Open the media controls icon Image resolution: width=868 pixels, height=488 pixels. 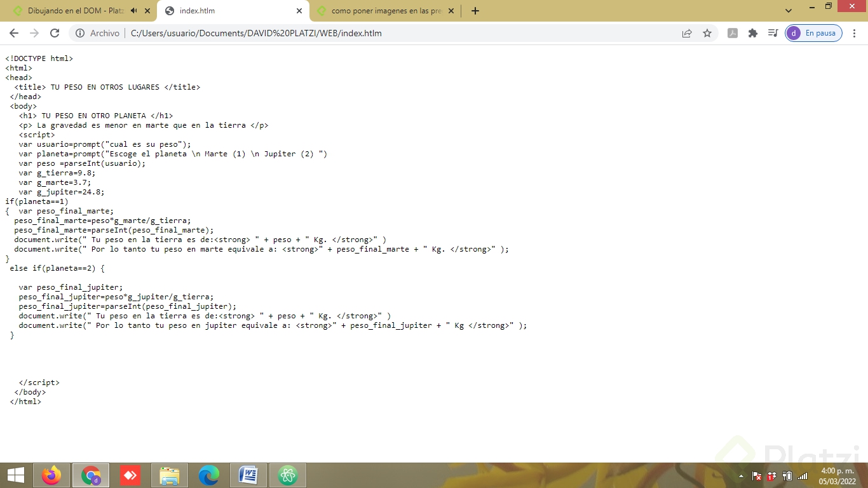click(x=773, y=33)
